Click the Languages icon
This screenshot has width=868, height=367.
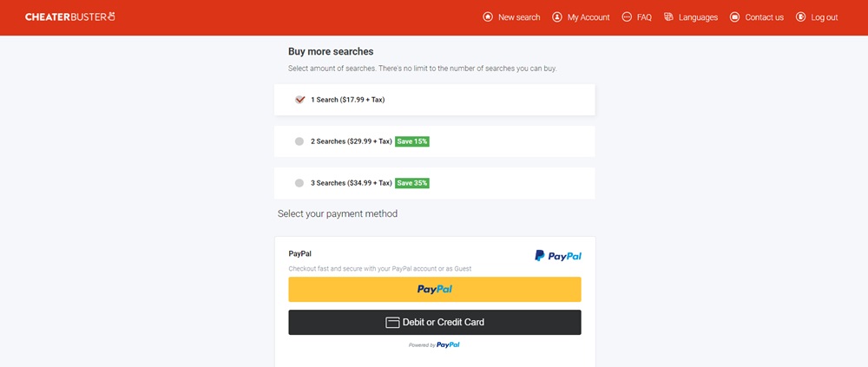668,17
